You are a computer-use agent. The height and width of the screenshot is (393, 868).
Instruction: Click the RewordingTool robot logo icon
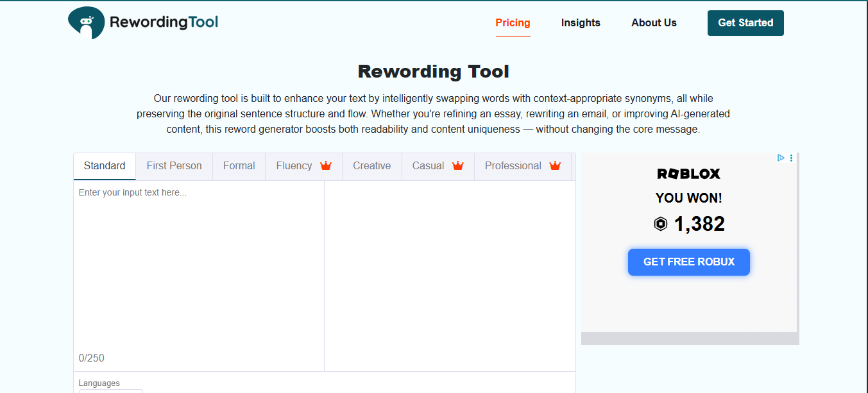[x=86, y=23]
